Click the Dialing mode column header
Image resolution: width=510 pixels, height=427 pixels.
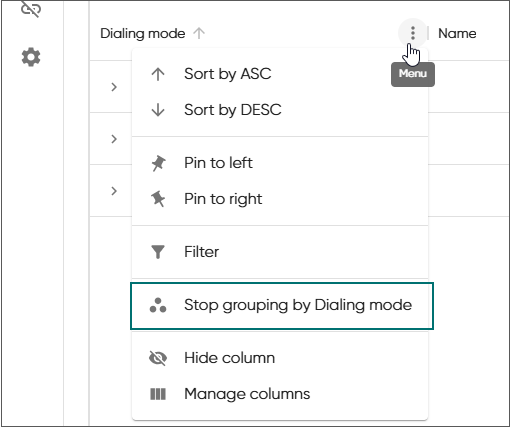tap(143, 33)
